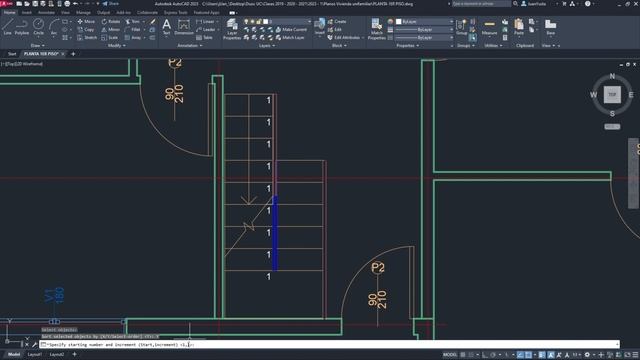Toggle lineweight display in status bar
Screen dimensions: 640x360
click(x=542, y=355)
